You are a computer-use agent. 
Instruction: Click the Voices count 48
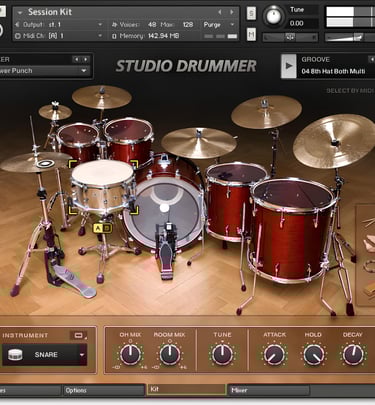point(152,24)
